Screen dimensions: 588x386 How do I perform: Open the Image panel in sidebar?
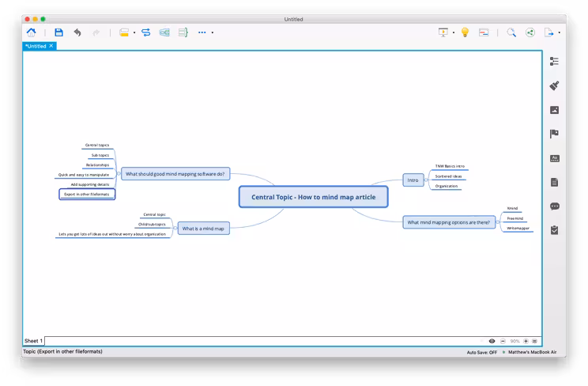click(x=554, y=110)
